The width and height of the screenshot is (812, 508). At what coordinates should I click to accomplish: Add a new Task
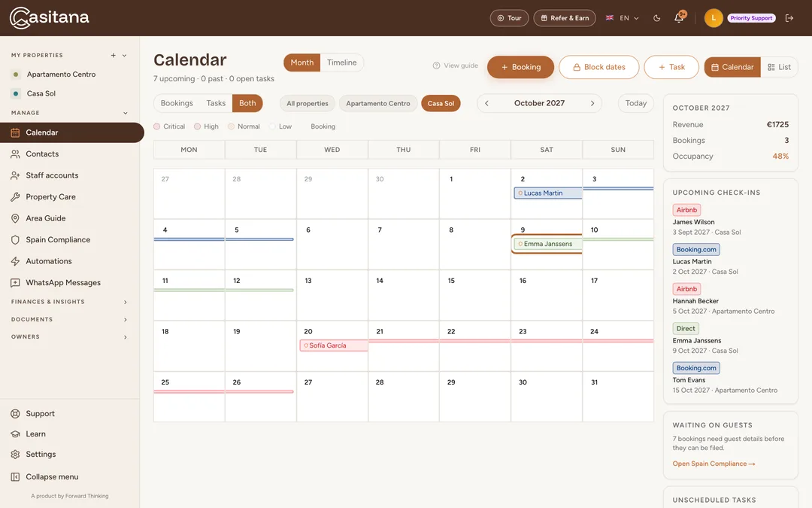pyautogui.click(x=671, y=67)
